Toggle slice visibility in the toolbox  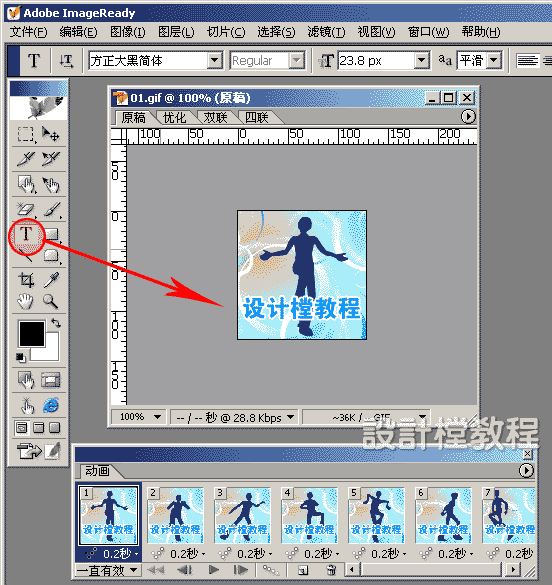click(x=51, y=380)
